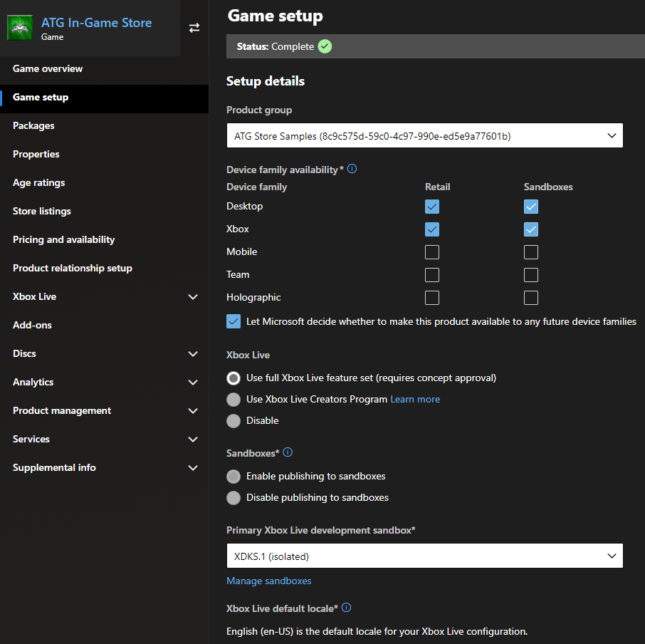This screenshot has height=644, width=645.
Task: Click the collapse arrows icon beside the game name
Action: [x=194, y=28]
